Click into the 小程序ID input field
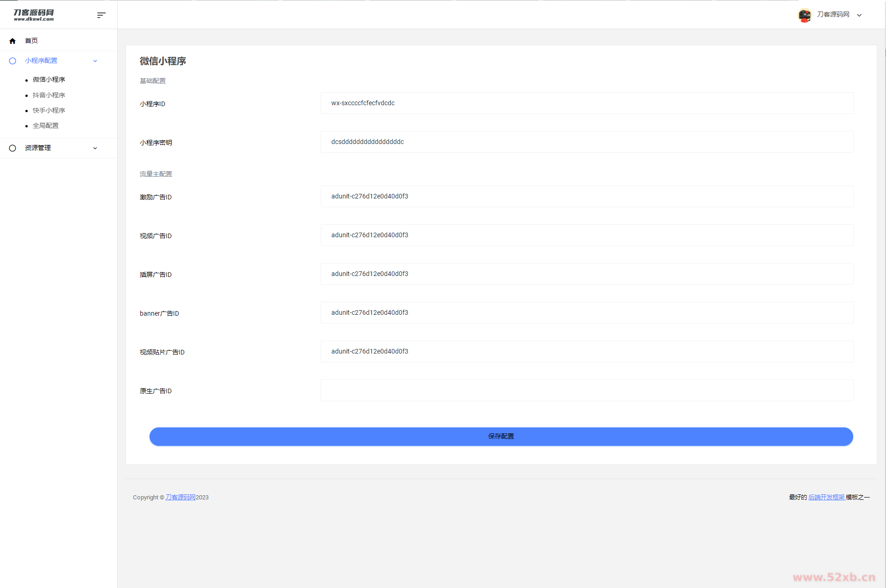Screen dimensions: 886x588 [x=587, y=103]
